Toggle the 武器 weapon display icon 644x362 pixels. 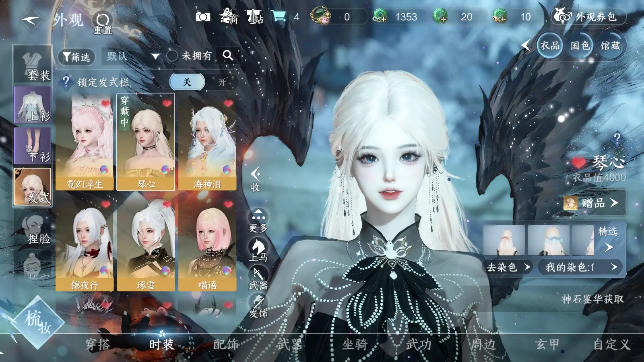pyautogui.click(x=258, y=278)
